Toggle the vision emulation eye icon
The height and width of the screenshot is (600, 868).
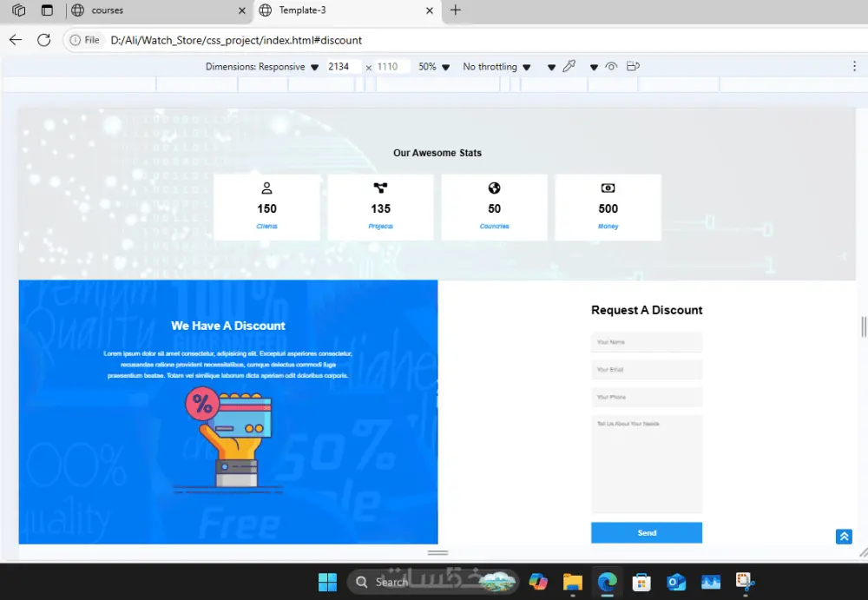click(611, 67)
